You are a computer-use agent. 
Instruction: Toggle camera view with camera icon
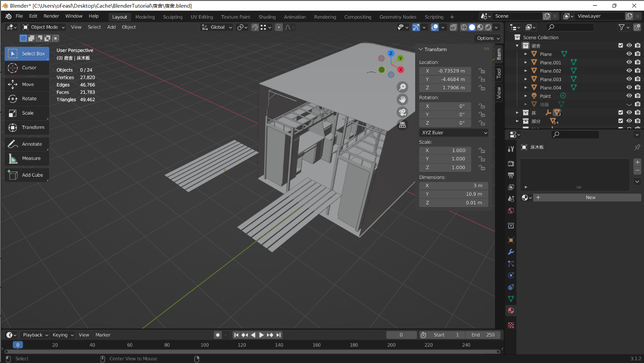click(402, 112)
